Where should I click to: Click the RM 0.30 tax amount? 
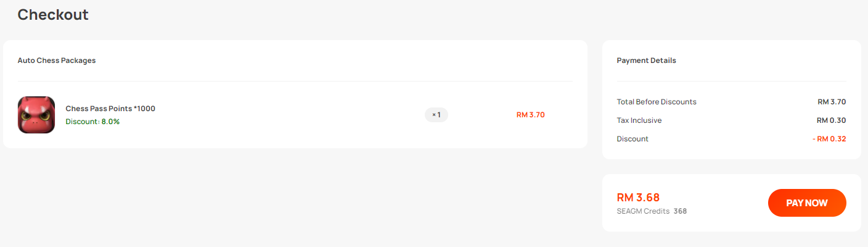[x=832, y=120]
